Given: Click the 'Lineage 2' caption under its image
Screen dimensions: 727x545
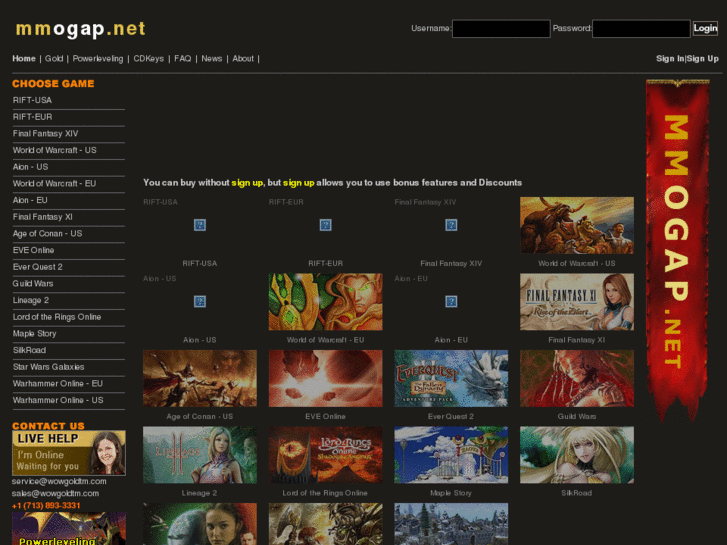Looking at the screenshot, I should point(200,493).
